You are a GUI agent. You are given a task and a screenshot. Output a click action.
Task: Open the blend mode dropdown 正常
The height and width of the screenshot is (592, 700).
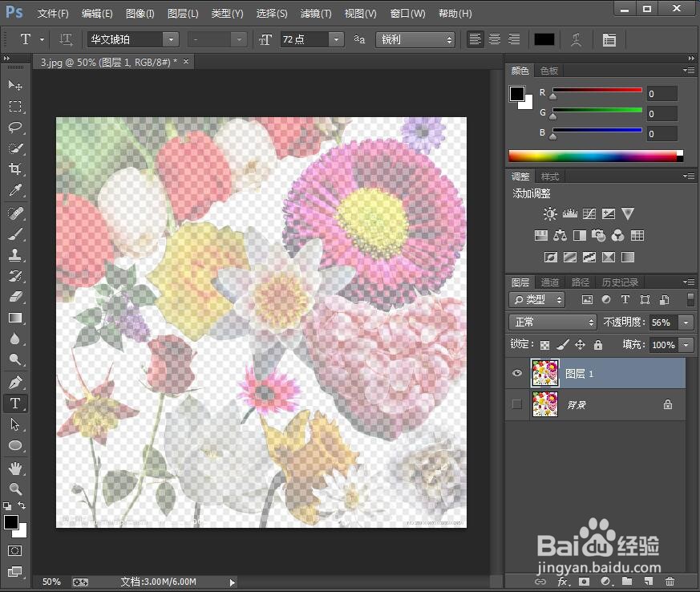pos(552,322)
